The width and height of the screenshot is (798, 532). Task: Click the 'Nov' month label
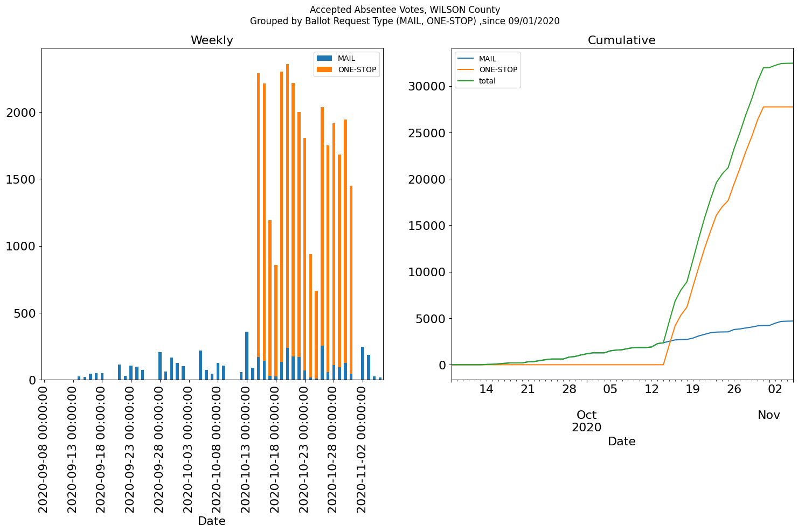point(769,415)
